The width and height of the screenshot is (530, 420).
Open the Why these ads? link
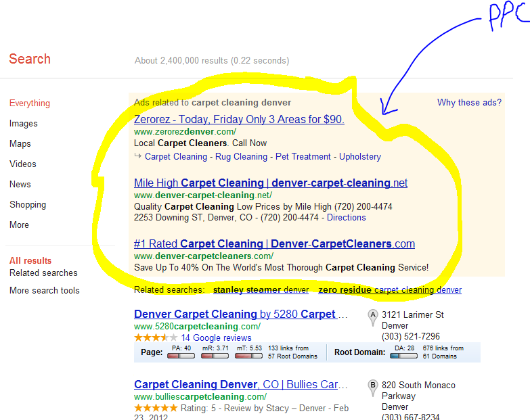469,102
